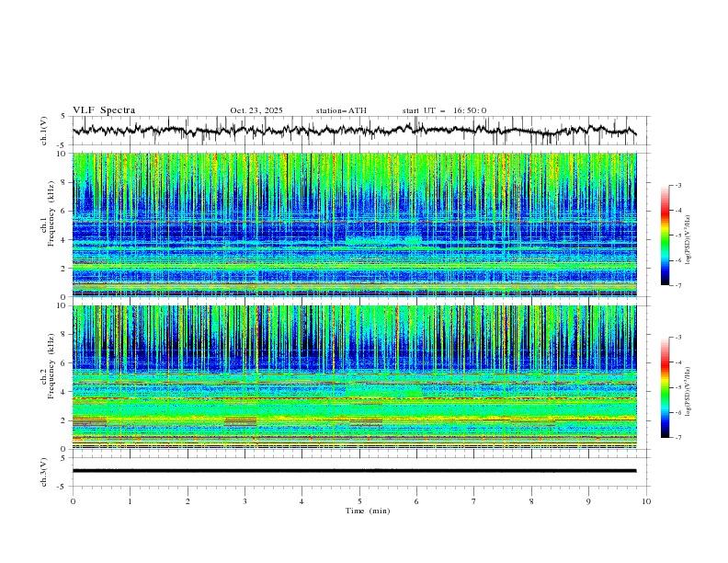The image size is (728, 563).
Task: Click time axis tick label "0"
Action: 73,501
